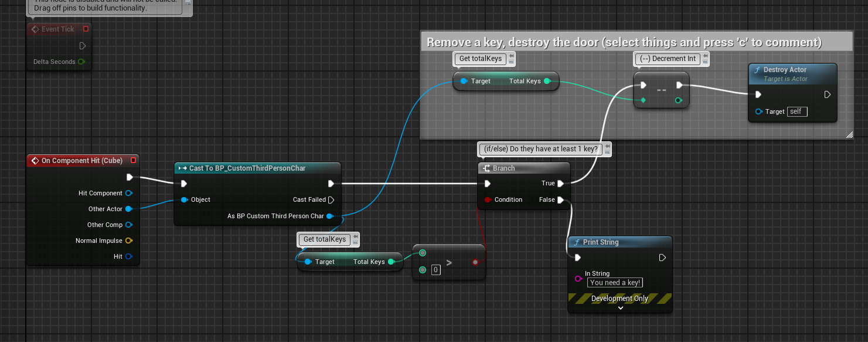The image size is (868, 342).
Task: Select the Branch node header
Action: [x=524, y=168]
